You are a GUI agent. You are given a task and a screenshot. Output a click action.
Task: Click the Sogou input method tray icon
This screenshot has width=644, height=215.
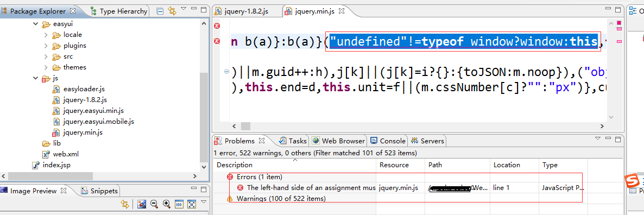[x=633, y=181]
